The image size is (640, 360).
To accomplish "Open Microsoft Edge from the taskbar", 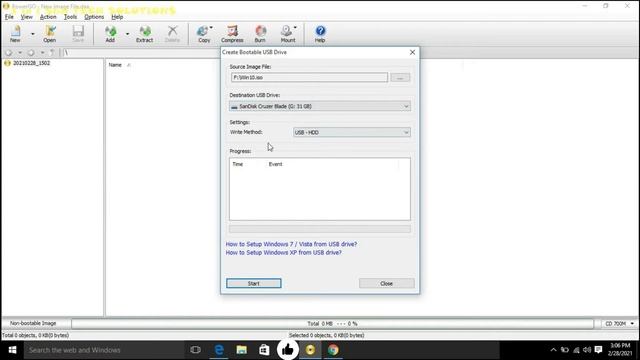I will [219, 350].
